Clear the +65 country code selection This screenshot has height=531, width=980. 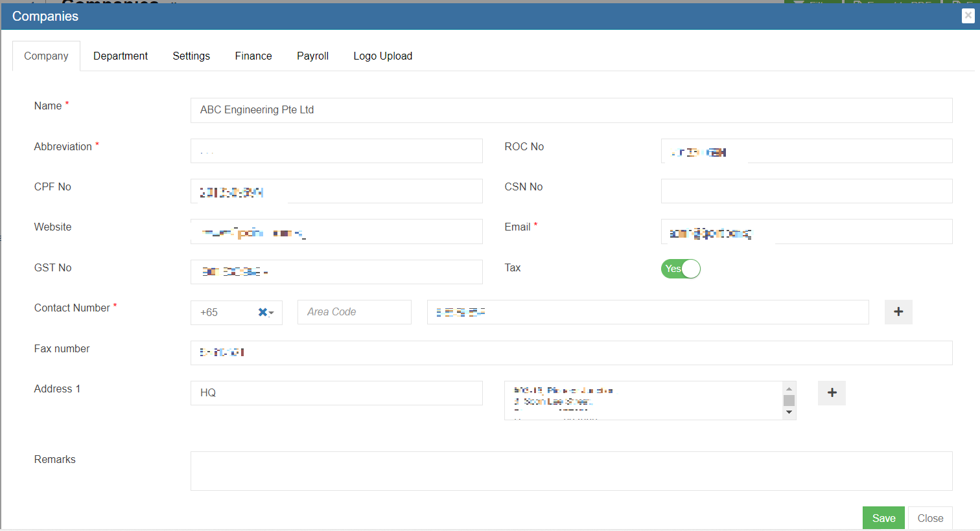tap(262, 312)
